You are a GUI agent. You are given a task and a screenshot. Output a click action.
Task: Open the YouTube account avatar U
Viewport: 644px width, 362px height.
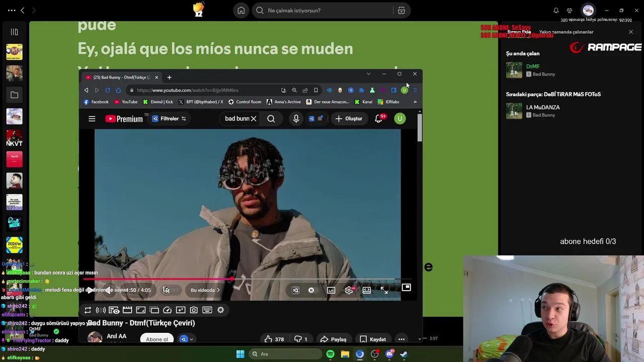tap(399, 119)
